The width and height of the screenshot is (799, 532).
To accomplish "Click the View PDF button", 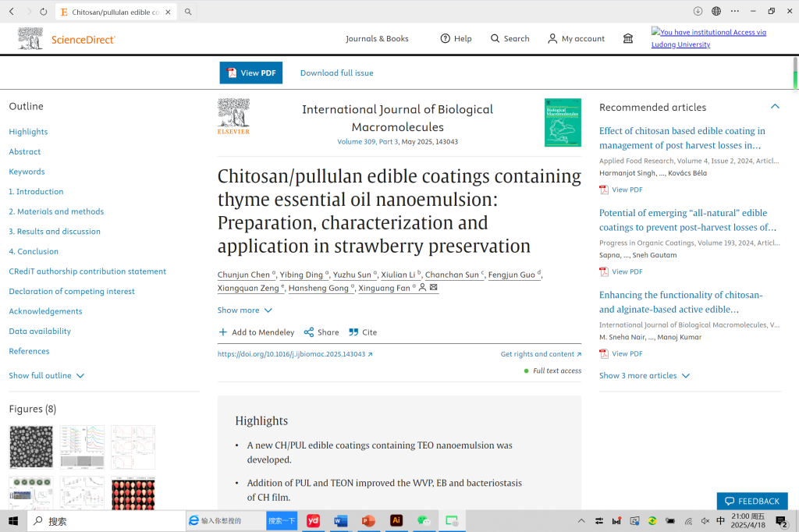I will tap(250, 73).
